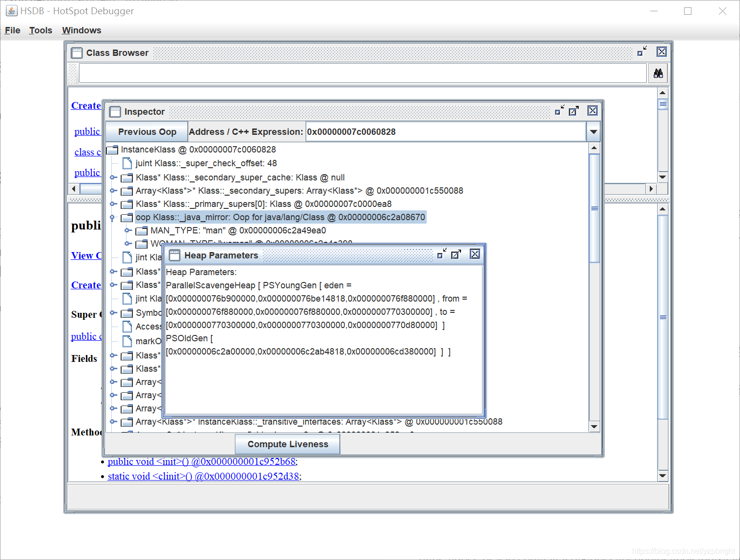Click the PSOldGen text line
The image size is (740, 560).
[x=189, y=338]
